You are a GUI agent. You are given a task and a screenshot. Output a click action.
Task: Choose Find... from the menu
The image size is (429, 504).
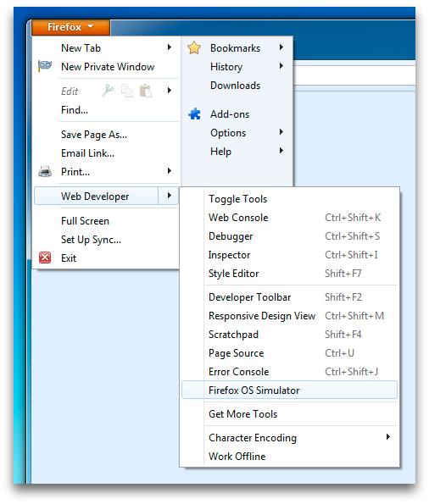point(106,110)
